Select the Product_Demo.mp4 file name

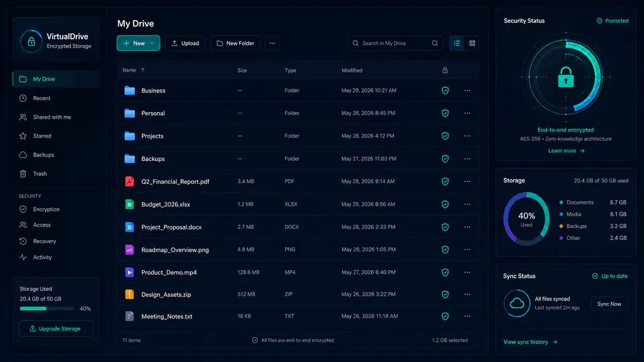(169, 272)
